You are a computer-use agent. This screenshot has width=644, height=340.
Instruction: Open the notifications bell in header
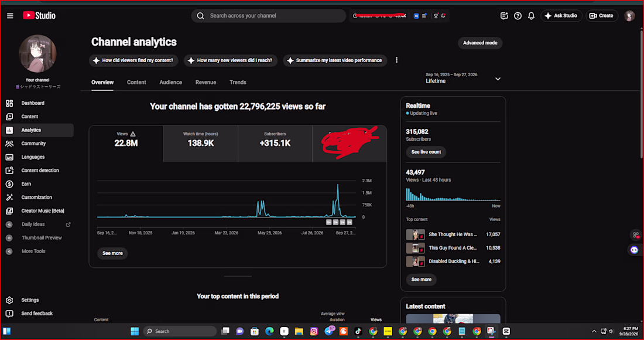(531, 16)
